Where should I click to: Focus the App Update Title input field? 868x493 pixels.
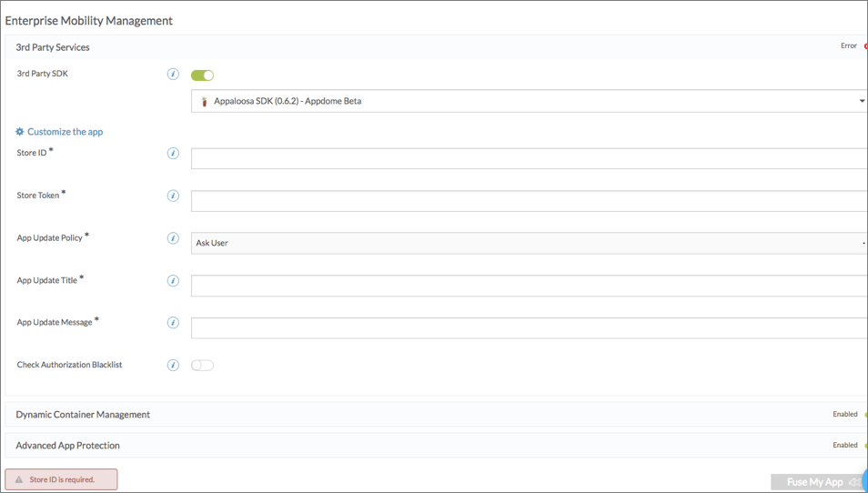coord(530,286)
